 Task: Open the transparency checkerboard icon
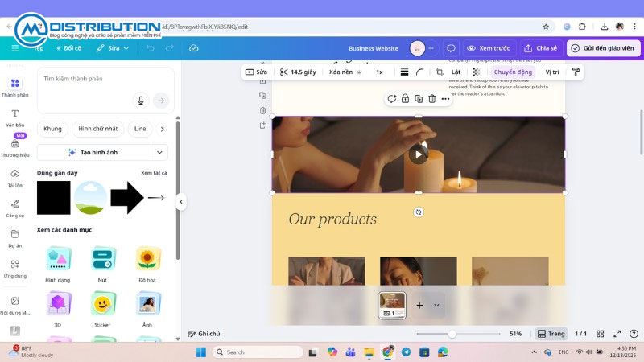477,72
